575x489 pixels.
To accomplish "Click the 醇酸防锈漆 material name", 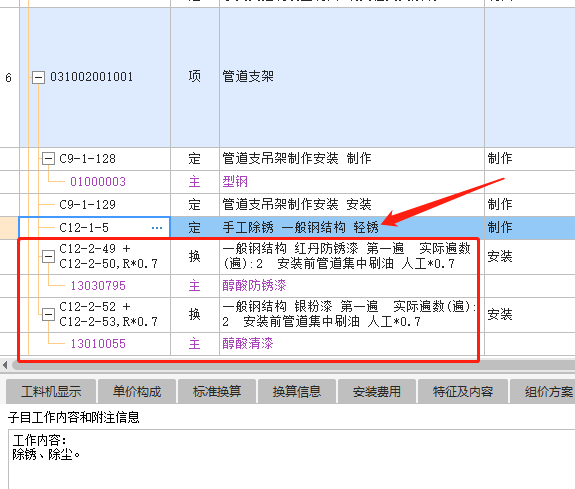I will 254,286.
